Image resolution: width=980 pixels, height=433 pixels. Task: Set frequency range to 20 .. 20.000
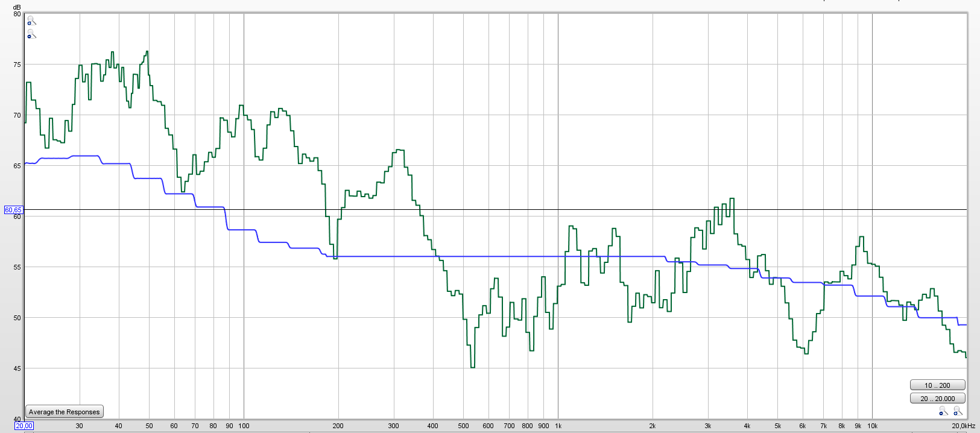click(937, 398)
